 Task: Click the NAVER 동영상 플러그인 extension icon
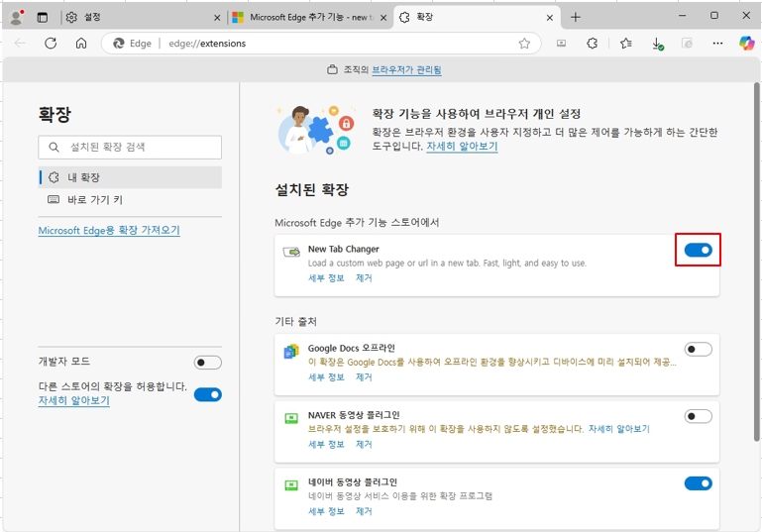(x=291, y=418)
